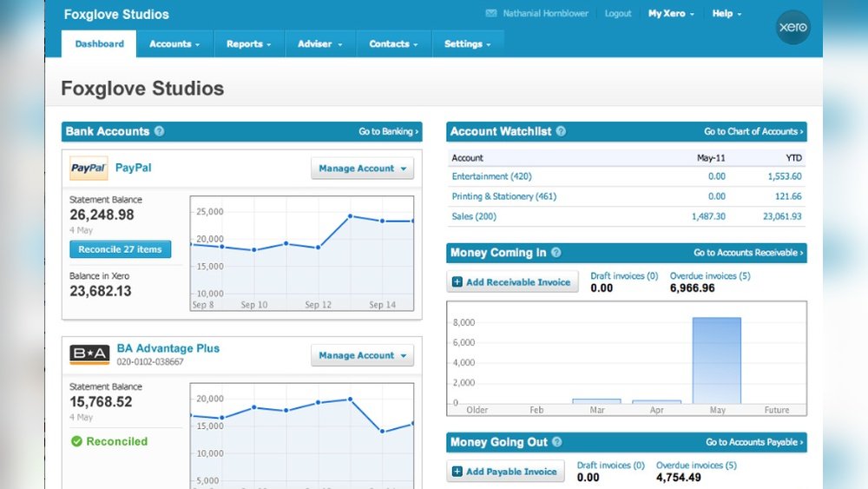Click Money Going Out help icon
Image resolution: width=868 pixels, height=489 pixels.
click(x=556, y=442)
